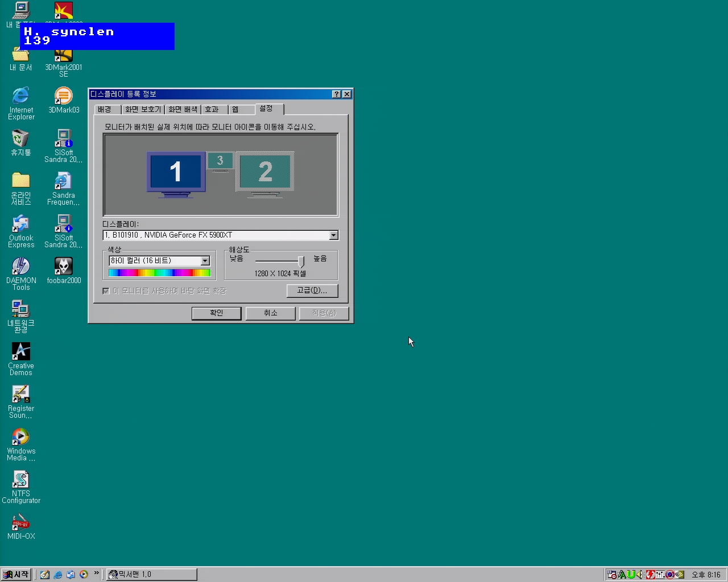This screenshot has height=582, width=728.
Task: Open Internet Explorer desktop icon
Action: tap(21, 103)
